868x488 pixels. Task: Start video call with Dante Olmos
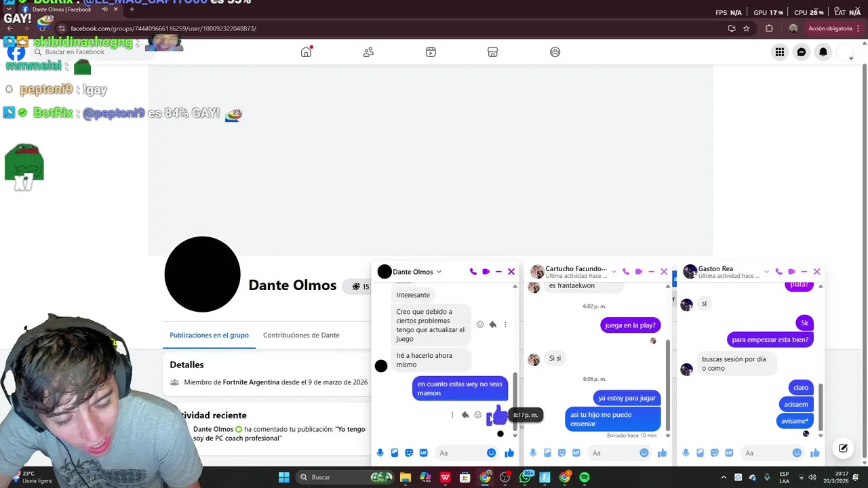coord(486,272)
